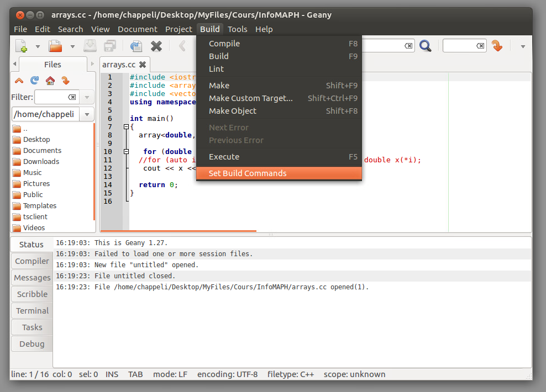The image size is (546, 392).
Task: Click the /home/chappeli path field
Action: (46, 114)
